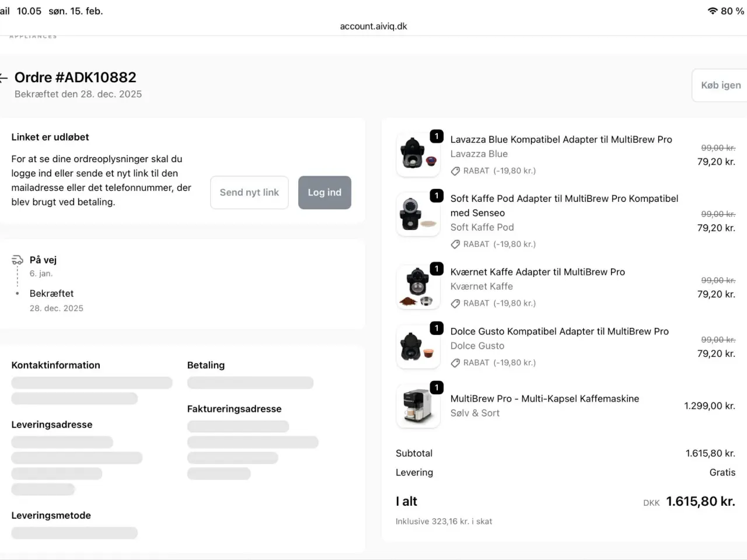Open the Kværnet Kaffe adapter product image
The image size is (747, 560).
418,287
